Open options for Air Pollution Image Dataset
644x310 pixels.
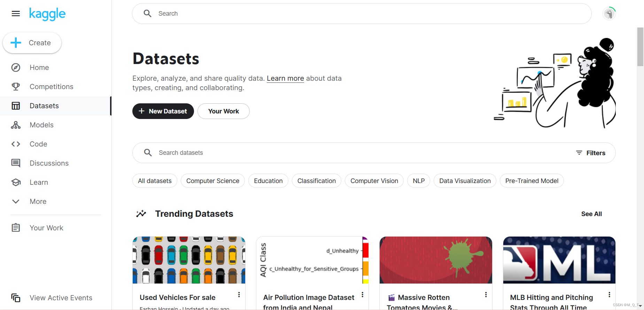pyautogui.click(x=363, y=295)
